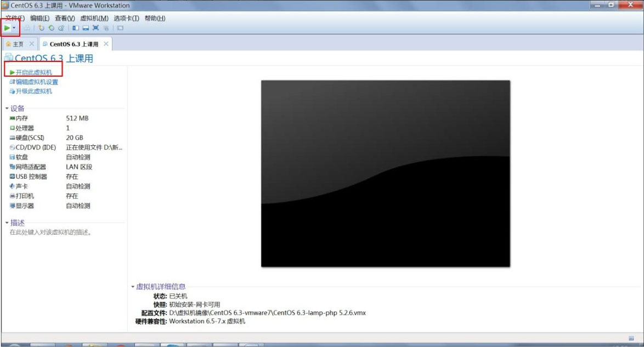The height and width of the screenshot is (347, 644).
Task: Click the Workstation 6.5-7.x 虚拟机 compatibility value
Action: 207,321
